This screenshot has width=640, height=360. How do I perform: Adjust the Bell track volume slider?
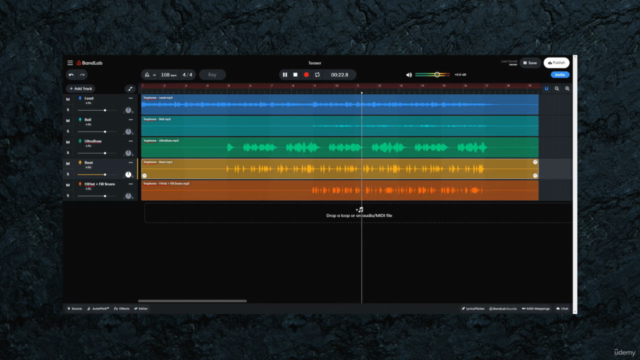click(x=97, y=132)
